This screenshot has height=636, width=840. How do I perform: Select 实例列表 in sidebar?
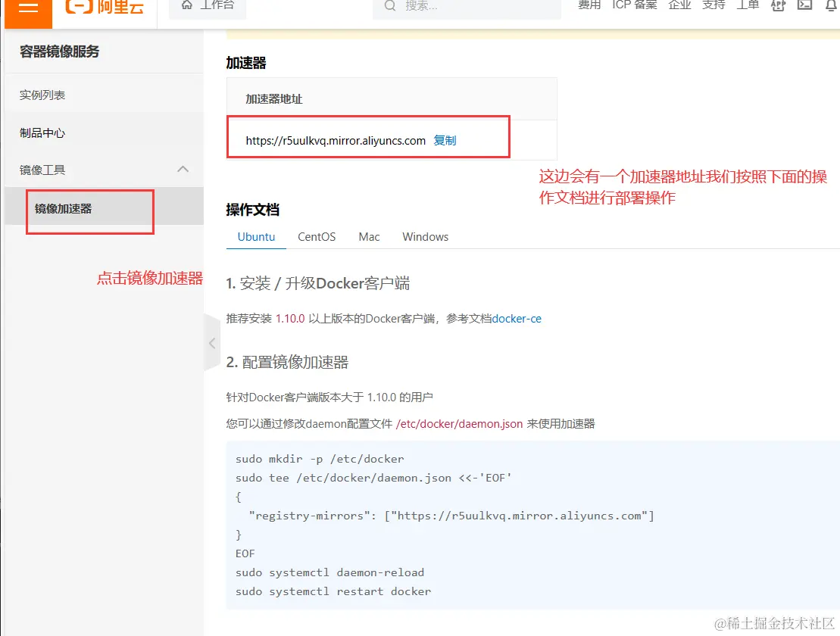click(42, 95)
